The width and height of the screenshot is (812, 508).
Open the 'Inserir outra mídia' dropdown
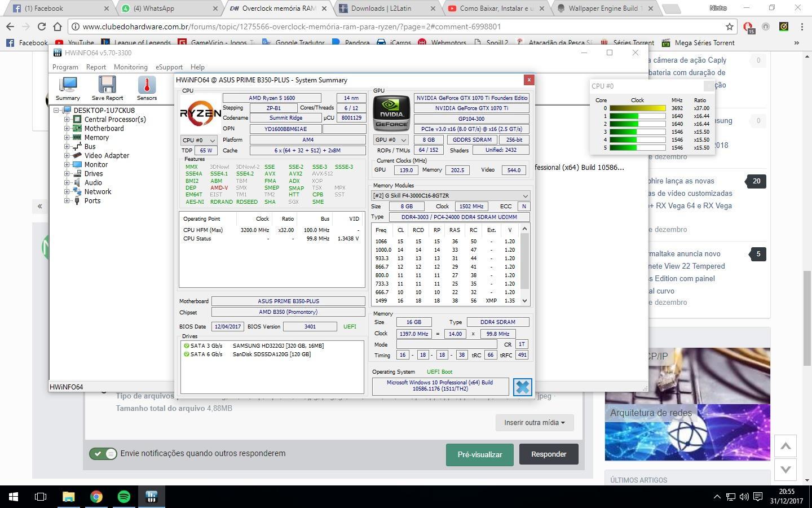[x=535, y=422]
